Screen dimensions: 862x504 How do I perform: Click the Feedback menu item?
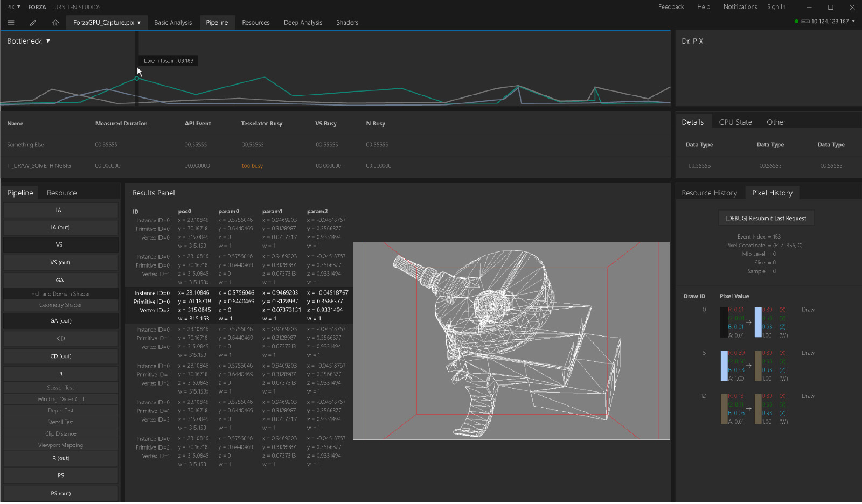(671, 7)
